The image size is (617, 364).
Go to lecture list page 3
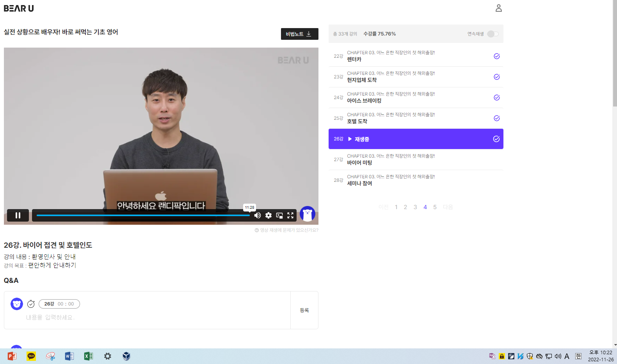pos(415,207)
